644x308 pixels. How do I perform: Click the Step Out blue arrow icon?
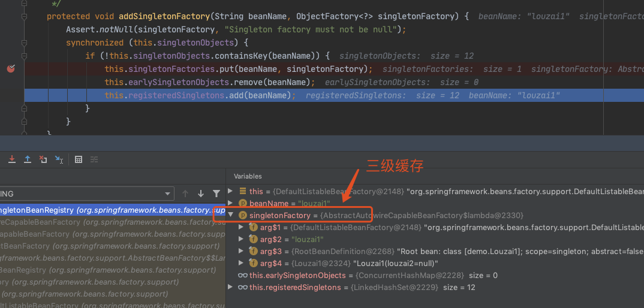tap(28, 159)
